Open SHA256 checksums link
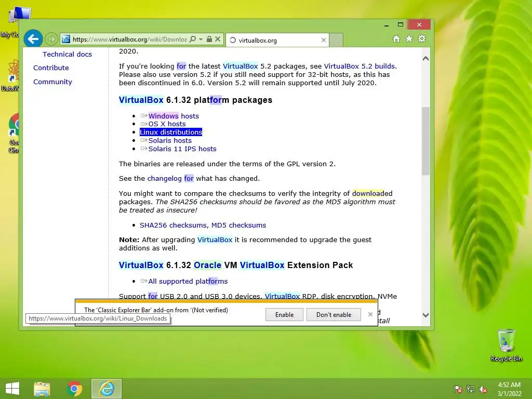The height and width of the screenshot is (399, 532). pyautogui.click(x=173, y=225)
